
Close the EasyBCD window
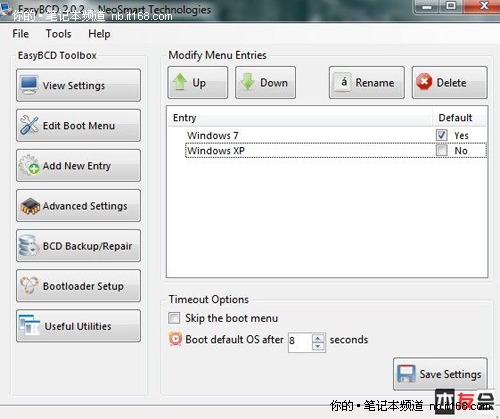pos(481,6)
